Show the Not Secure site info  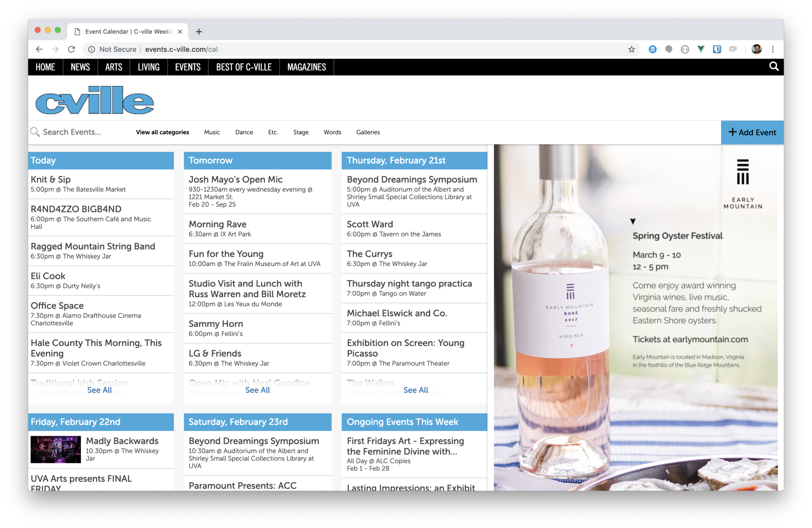(x=113, y=49)
